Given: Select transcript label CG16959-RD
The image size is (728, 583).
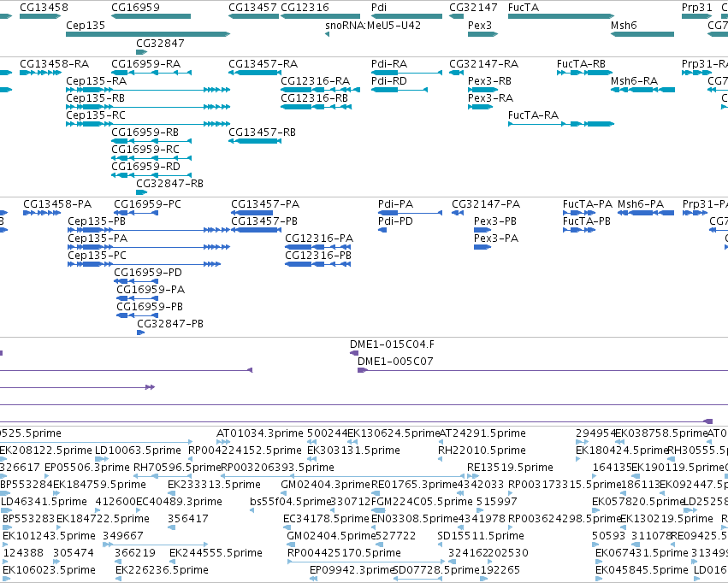Looking at the screenshot, I should pyautogui.click(x=145, y=167).
